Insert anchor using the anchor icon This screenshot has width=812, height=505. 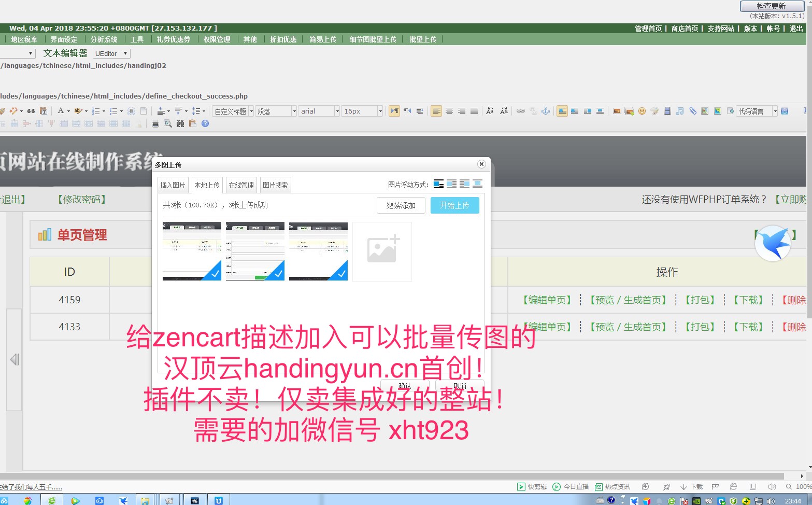[x=546, y=111]
